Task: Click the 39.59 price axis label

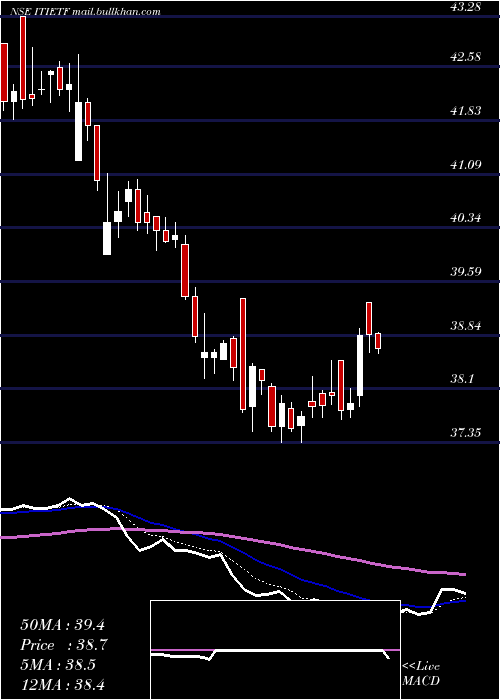Action: [466, 271]
